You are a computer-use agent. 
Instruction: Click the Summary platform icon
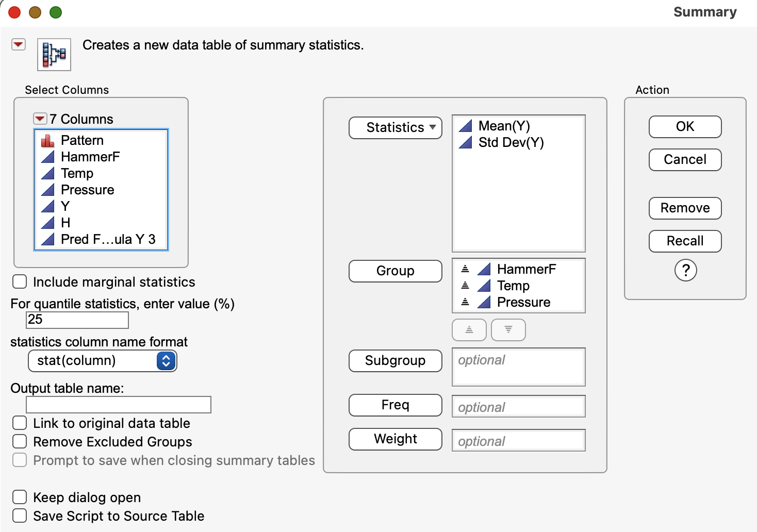[54, 54]
